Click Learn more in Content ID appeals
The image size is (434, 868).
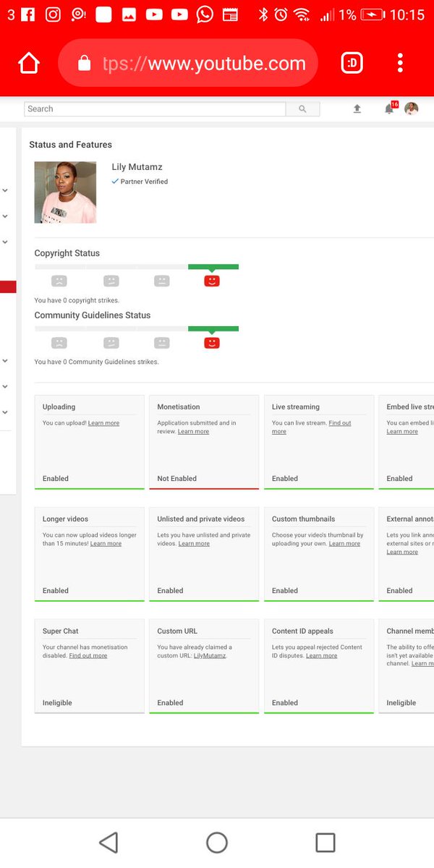[321, 656]
